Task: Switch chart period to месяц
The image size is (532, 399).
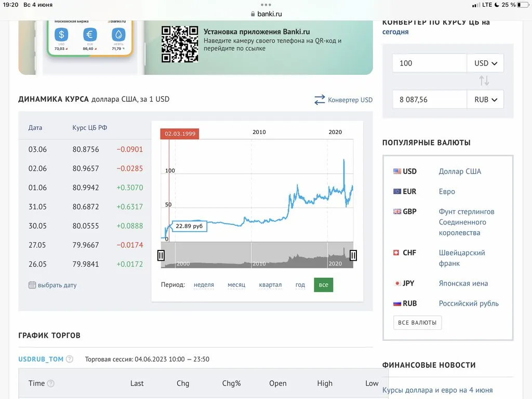Action: [236, 285]
